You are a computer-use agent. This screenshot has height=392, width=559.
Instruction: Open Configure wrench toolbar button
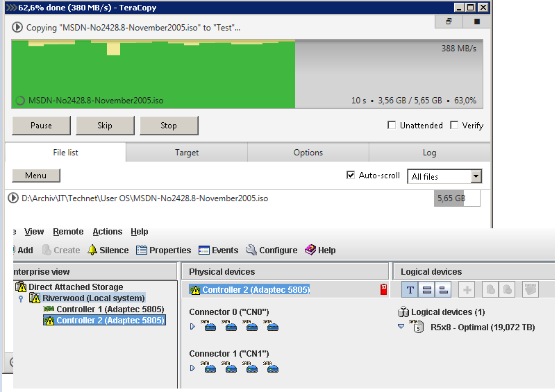(x=272, y=250)
